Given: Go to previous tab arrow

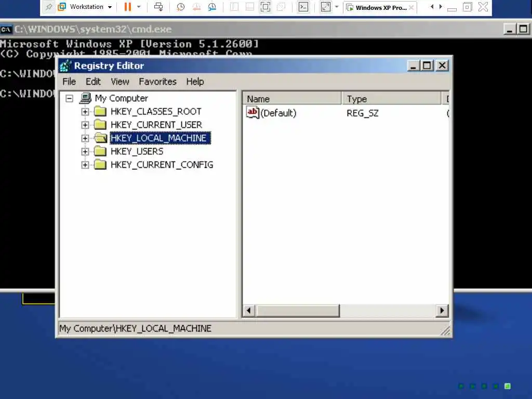Looking at the screenshot, I should click(x=432, y=7).
